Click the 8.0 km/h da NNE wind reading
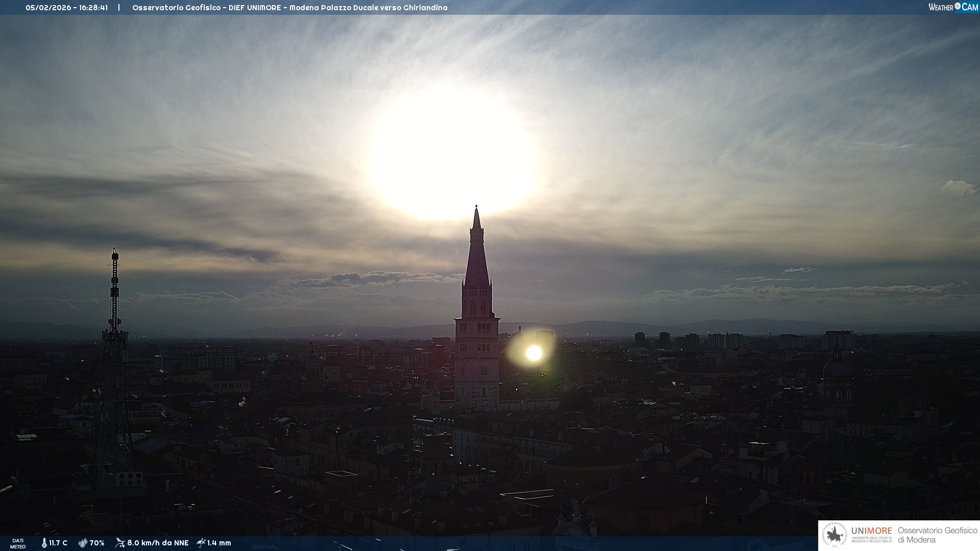Screen dimensions: 980x551 (x=158, y=543)
